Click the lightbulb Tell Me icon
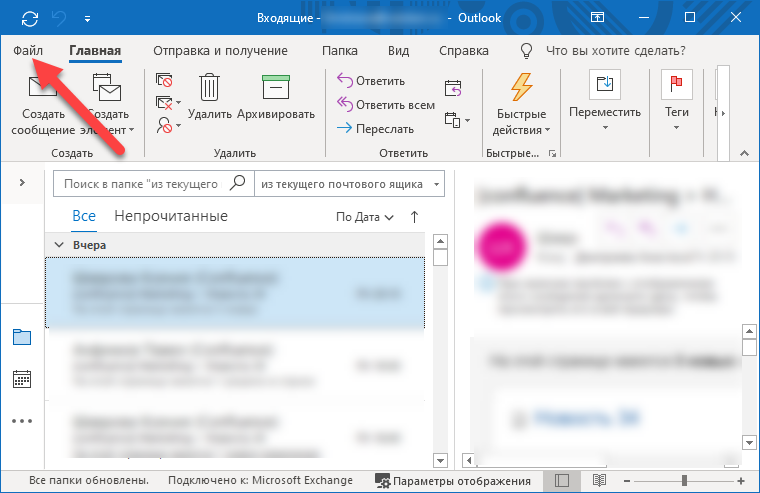 (526, 51)
